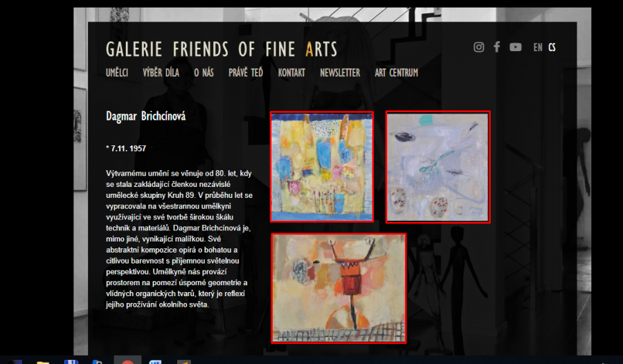Open the orange figure painting thumbnail
Screen dimensions: 623x364
[x=339, y=288]
